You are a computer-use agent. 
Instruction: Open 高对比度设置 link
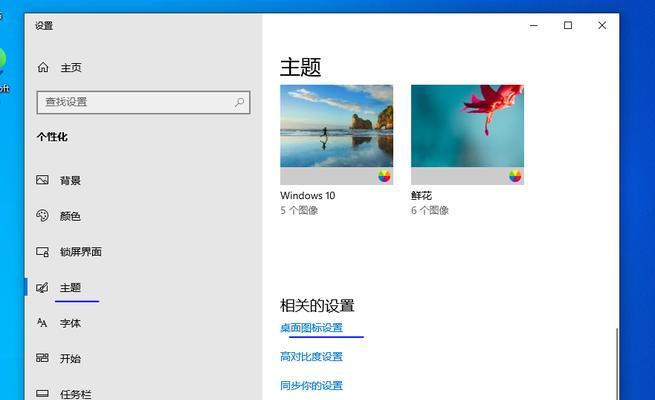pyautogui.click(x=312, y=357)
